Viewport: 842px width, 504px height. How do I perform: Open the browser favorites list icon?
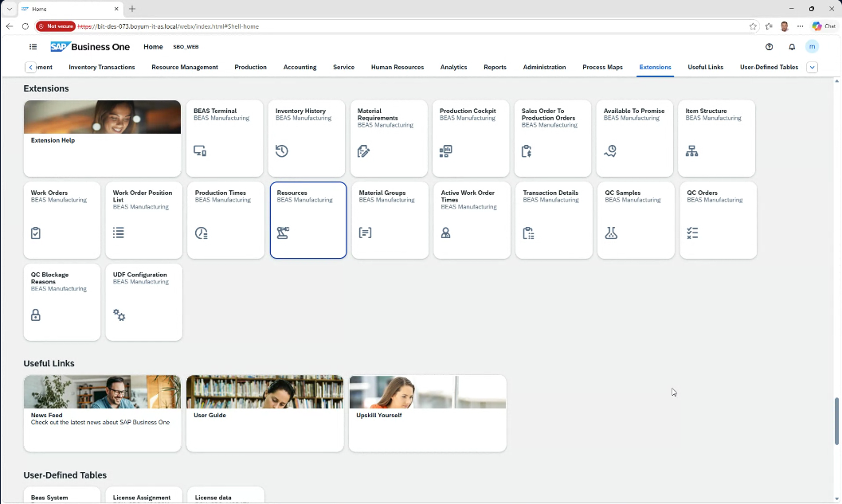(769, 26)
